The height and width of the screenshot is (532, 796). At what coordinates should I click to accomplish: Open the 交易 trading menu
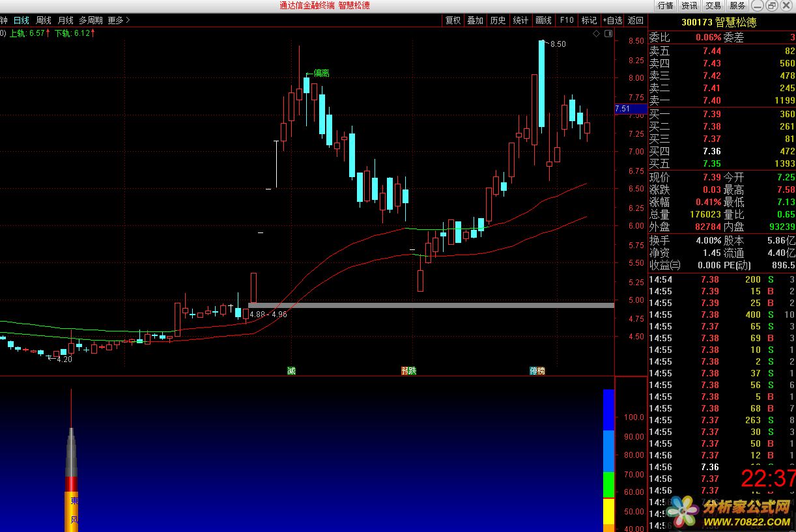713,5
